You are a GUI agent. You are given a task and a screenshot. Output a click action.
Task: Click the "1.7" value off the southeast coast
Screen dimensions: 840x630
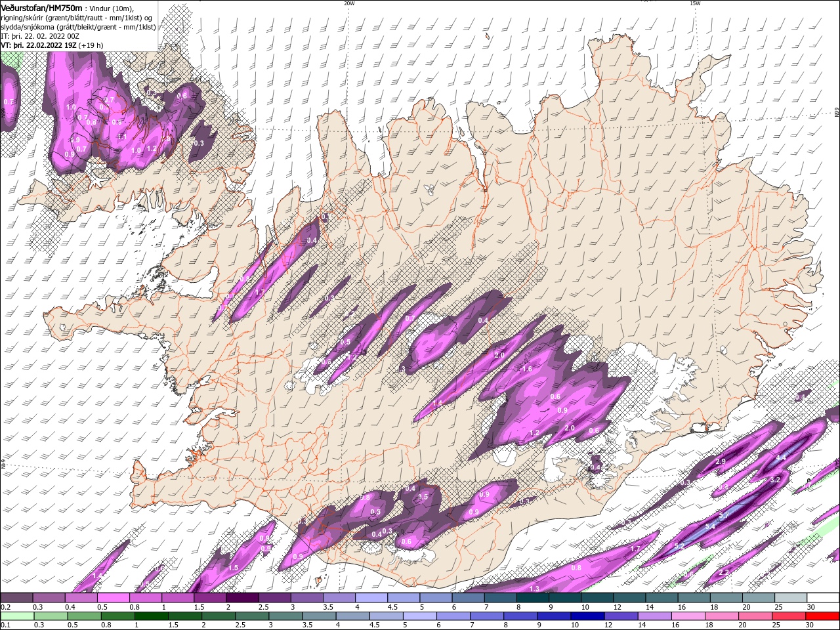(635, 549)
